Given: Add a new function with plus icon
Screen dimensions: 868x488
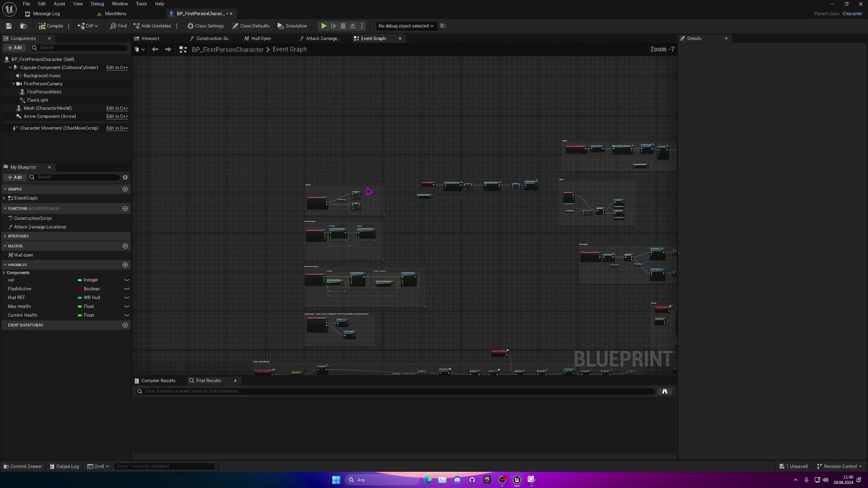Looking at the screenshot, I should click(125, 208).
